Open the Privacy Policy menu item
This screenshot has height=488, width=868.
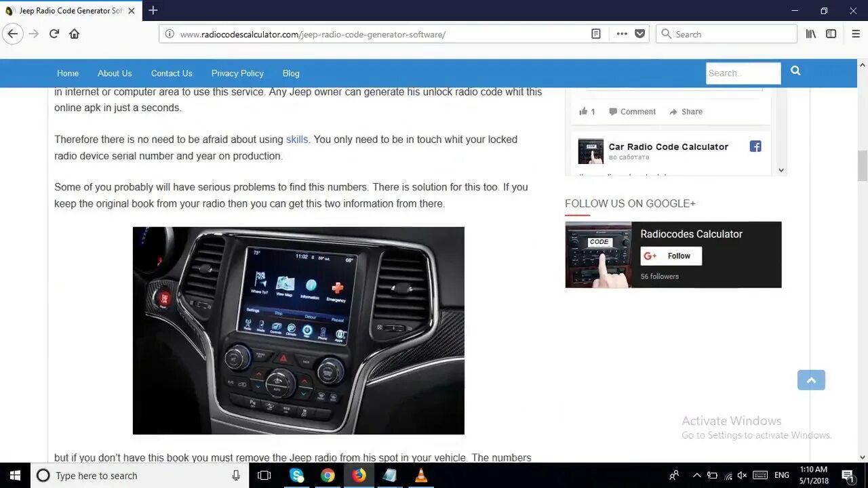pyautogui.click(x=237, y=73)
